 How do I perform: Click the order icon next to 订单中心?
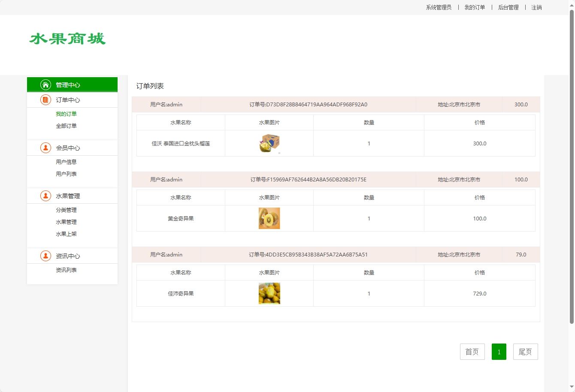(x=45, y=100)
